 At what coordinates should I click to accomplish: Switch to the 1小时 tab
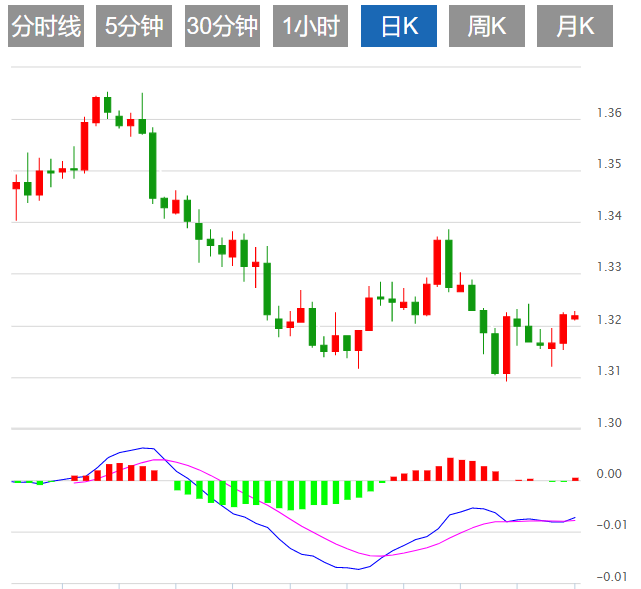pos(310,27)
